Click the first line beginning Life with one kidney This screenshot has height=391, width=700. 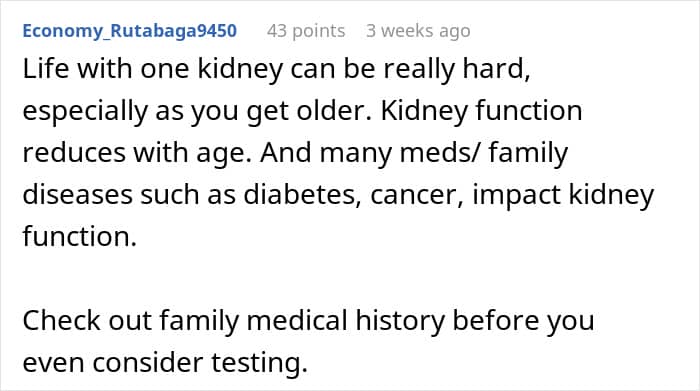tap(276, 70)
